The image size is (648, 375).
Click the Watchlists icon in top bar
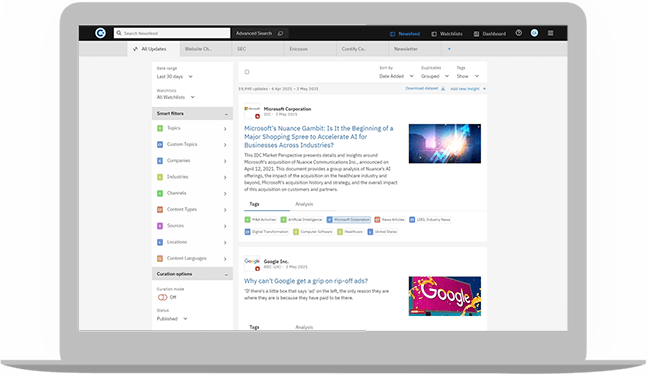(x=434, y=34)
